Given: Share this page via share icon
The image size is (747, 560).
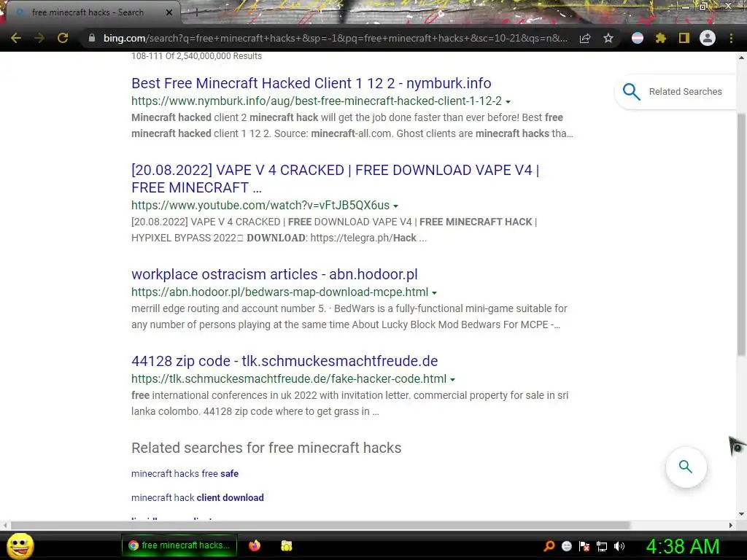Looking at the screenshot, I should (x=585, y=38).
